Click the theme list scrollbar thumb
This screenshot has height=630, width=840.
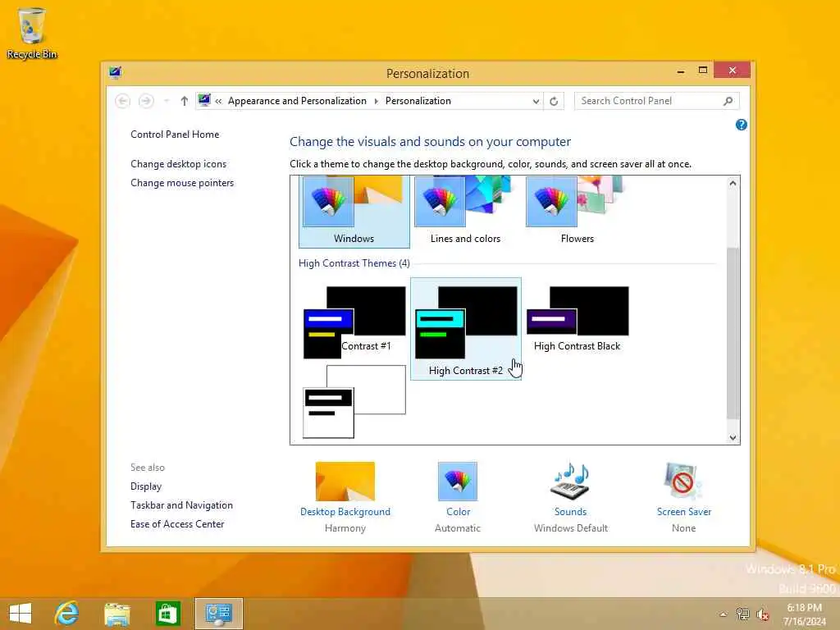pyautogui.click(x=733, y=333)
